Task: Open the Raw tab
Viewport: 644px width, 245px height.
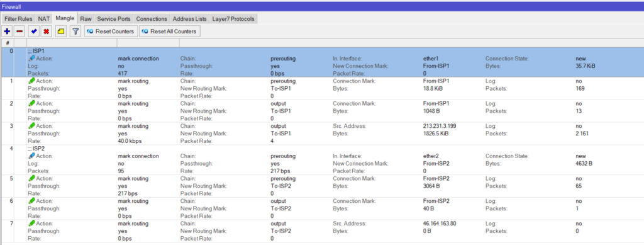Action: pos(86,19)
